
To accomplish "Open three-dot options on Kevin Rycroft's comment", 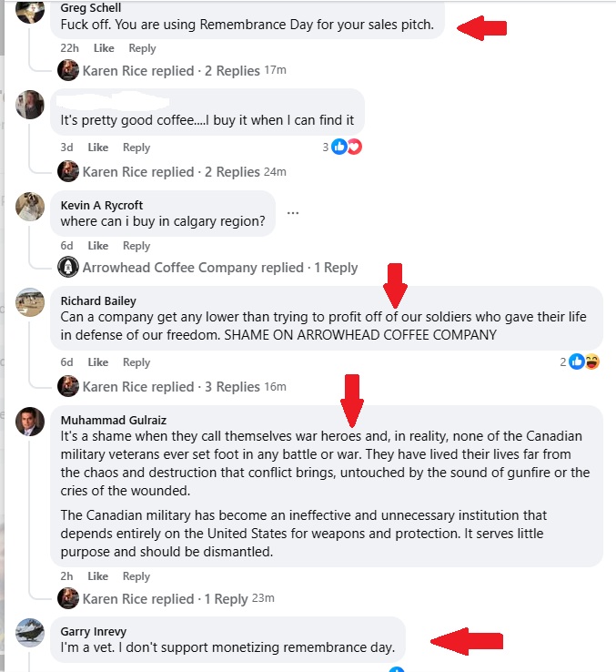I will coord(292,213).
